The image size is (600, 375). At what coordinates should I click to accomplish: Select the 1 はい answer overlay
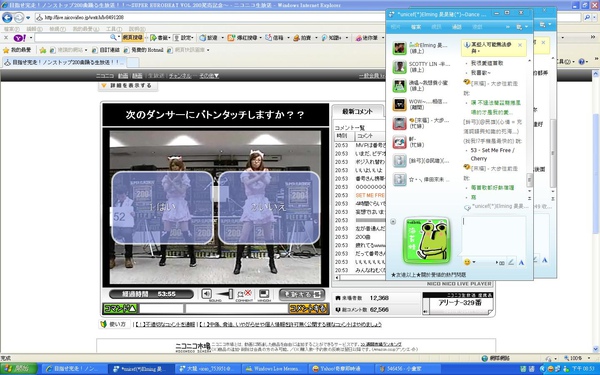(162, 207)
